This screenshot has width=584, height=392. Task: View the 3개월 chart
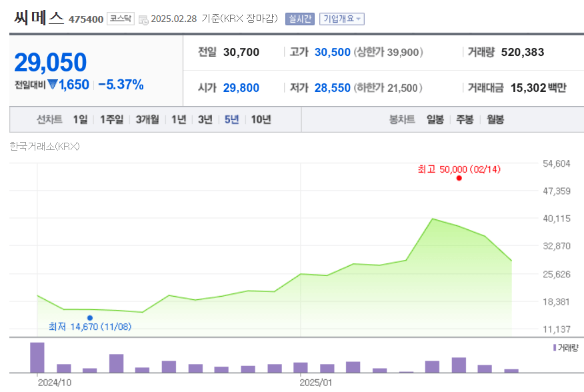147,119
